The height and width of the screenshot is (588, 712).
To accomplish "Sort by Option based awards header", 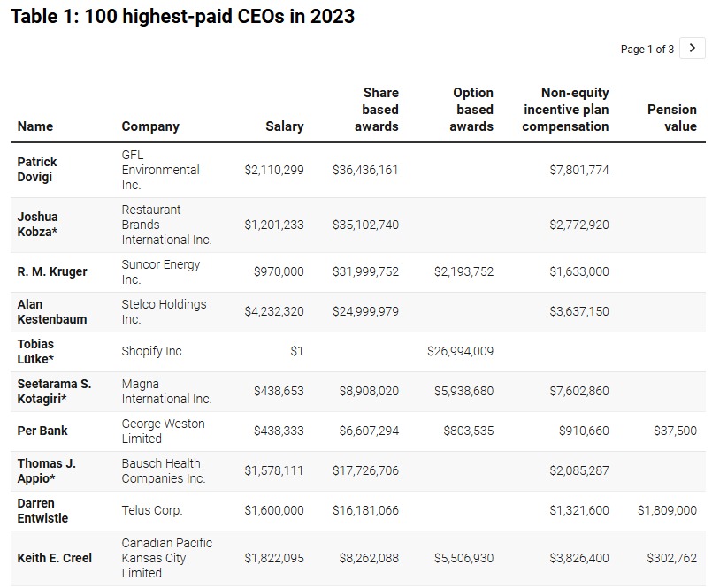I will coord(471,110).
